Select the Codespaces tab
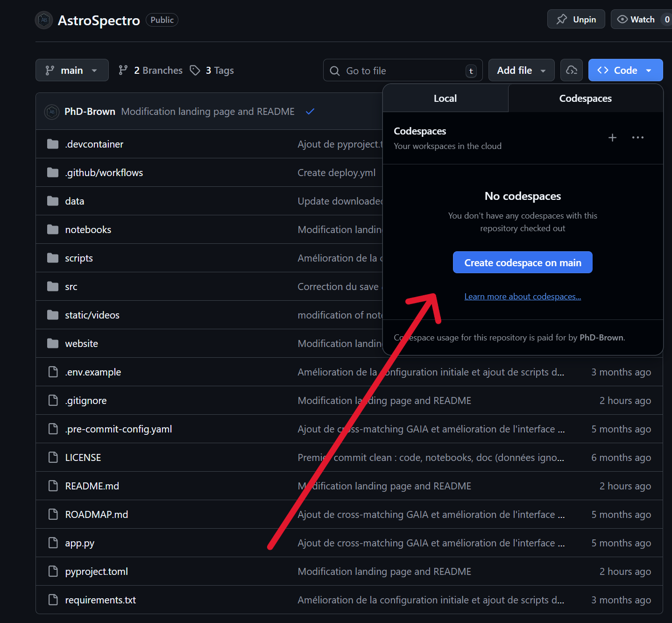 click(585, 99)
